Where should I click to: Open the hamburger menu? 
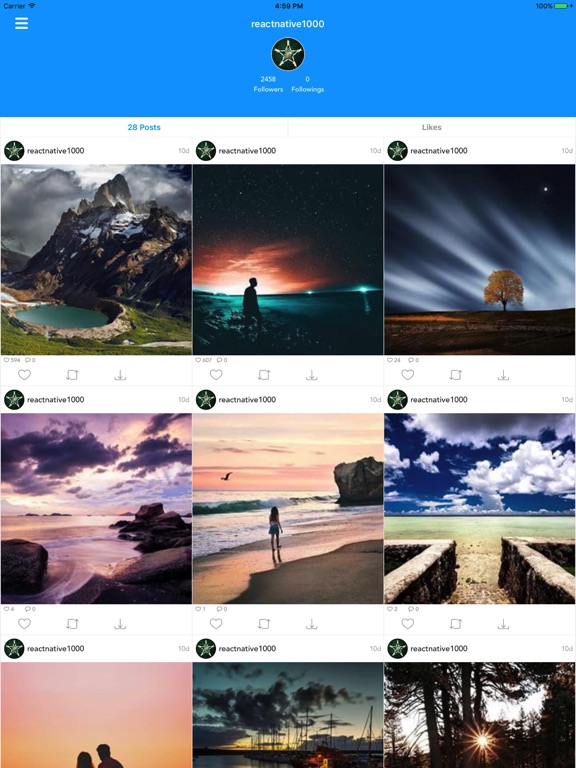[x=22, y=23]
